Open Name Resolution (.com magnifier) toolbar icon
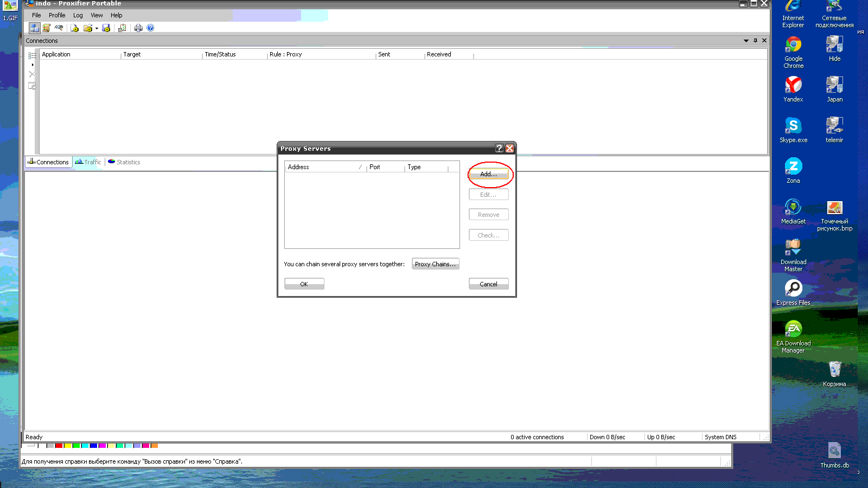This screenshot has height=488, width=868. point(59,28)
